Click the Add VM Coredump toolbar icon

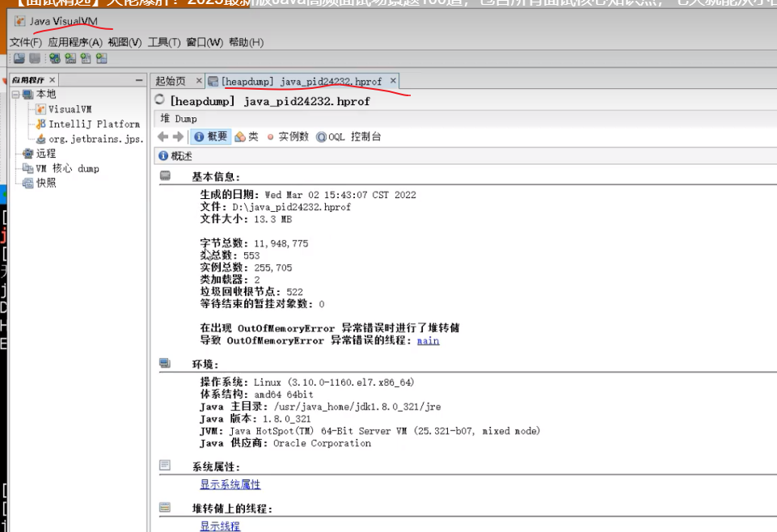point(86,58)
